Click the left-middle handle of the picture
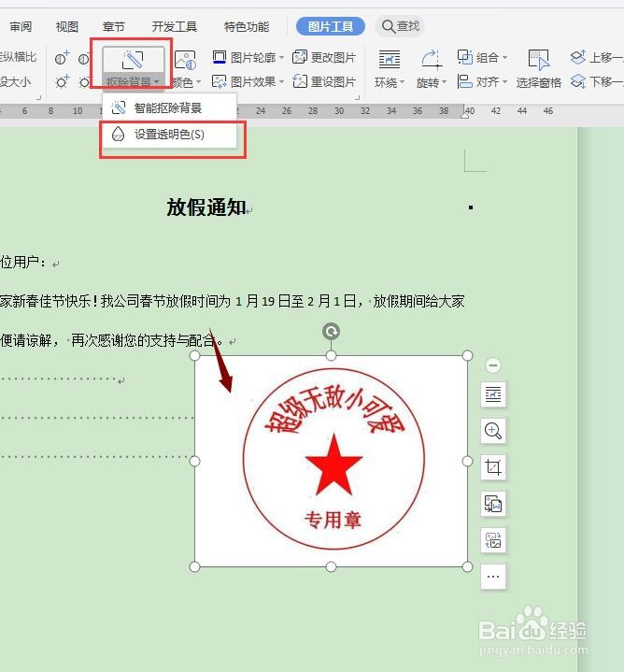Screen dimensions: 624x672 pyautogui.click(x=194, y=461)
